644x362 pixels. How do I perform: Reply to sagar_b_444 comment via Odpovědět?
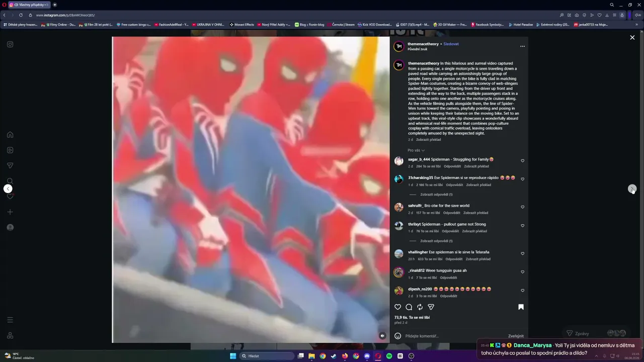pyautogui.click(x=452, y=166)
